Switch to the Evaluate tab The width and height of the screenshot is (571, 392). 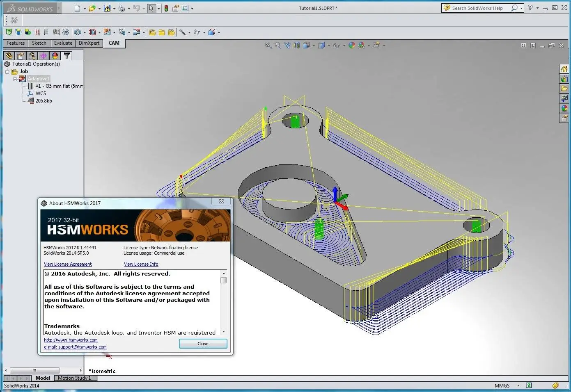pos(63,43)
